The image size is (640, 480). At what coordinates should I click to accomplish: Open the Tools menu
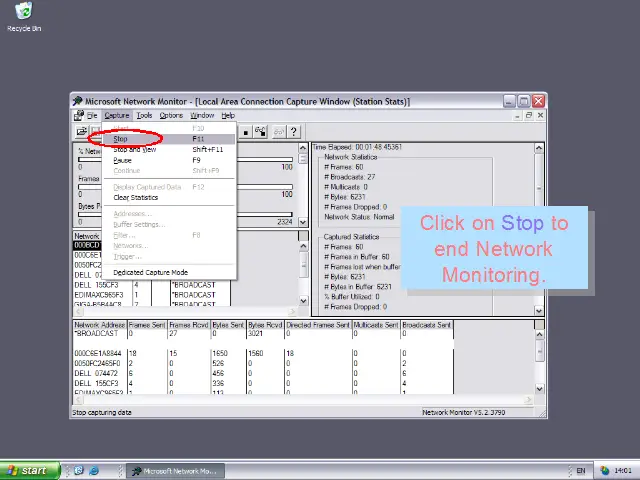(144, 116)
